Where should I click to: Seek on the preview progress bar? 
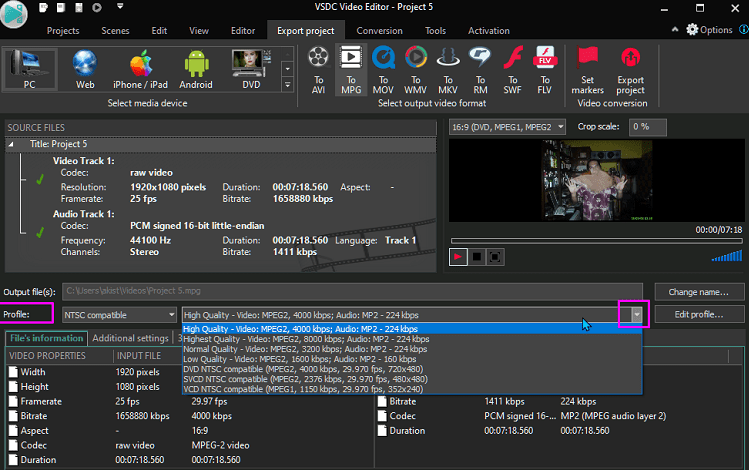coord(597,241)
